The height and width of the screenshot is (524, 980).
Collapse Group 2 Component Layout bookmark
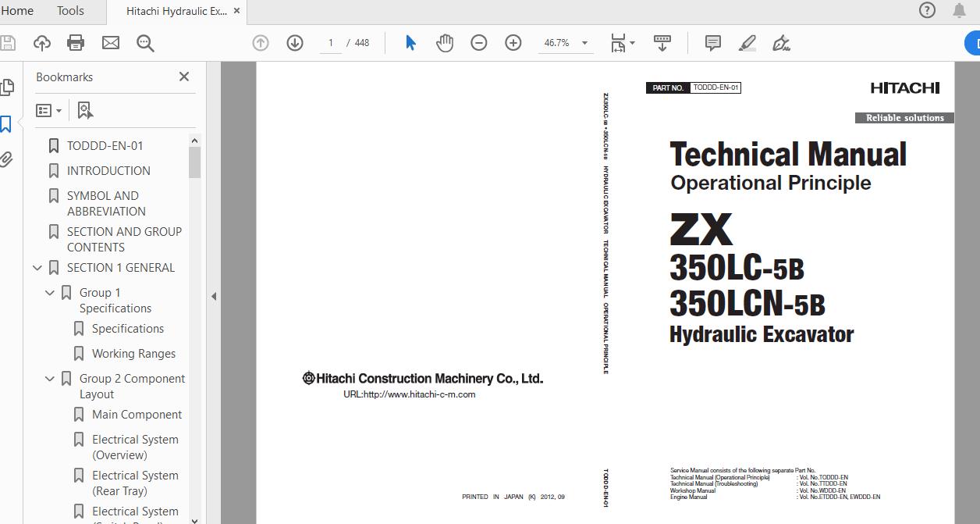(x=50, y=379)
